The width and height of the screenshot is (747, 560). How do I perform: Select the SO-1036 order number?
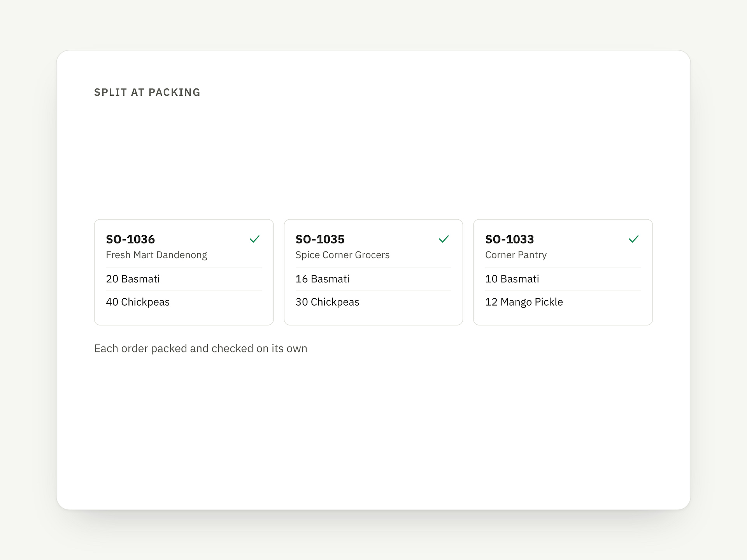(x=130, y=239)
